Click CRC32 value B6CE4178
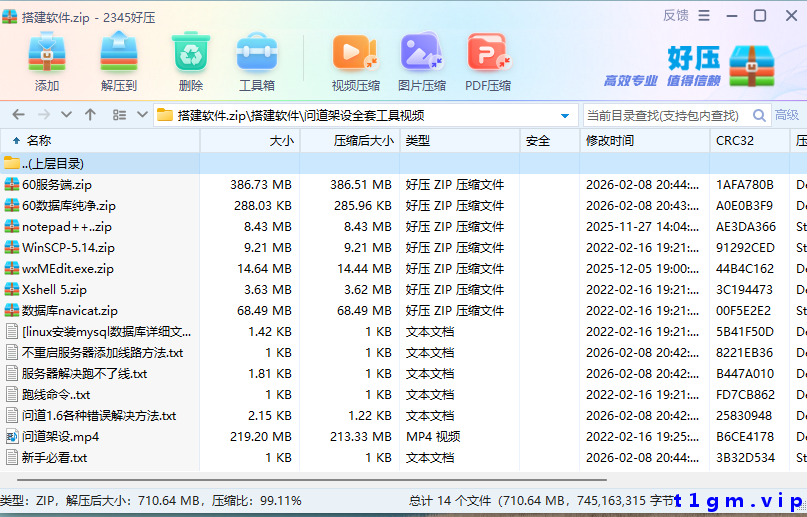This screenshot has width=807, height=517. click(x=745, y=437)
